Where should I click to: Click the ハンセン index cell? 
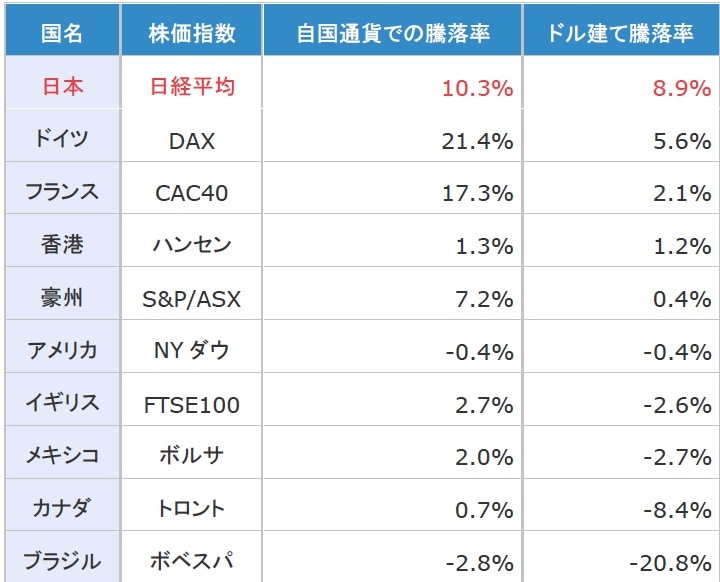point(192,245)
